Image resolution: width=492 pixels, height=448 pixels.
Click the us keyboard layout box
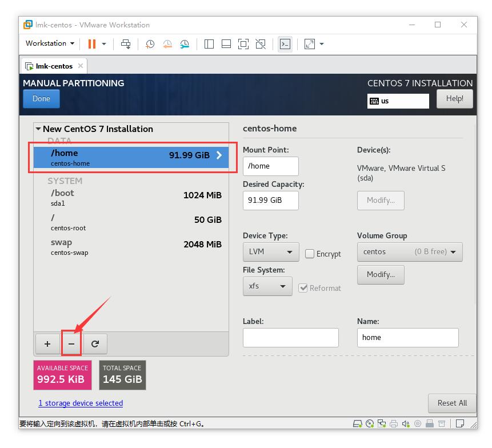(x=398, y=101)
